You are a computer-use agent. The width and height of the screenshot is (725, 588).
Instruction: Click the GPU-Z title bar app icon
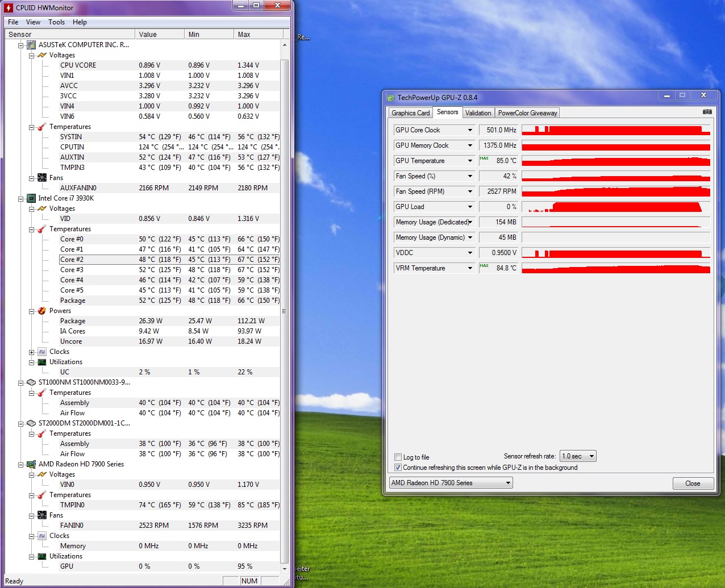tap(391, 98)
